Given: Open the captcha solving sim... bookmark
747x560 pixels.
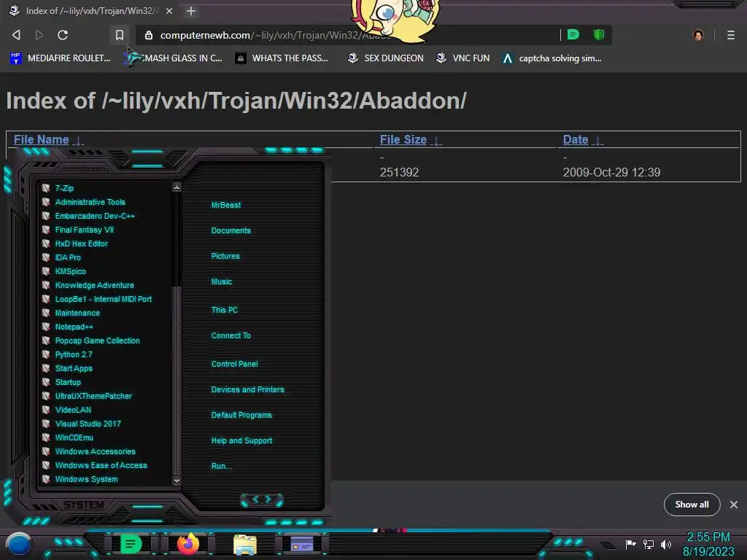Looking at the screenshot, I should pos(552,58).
